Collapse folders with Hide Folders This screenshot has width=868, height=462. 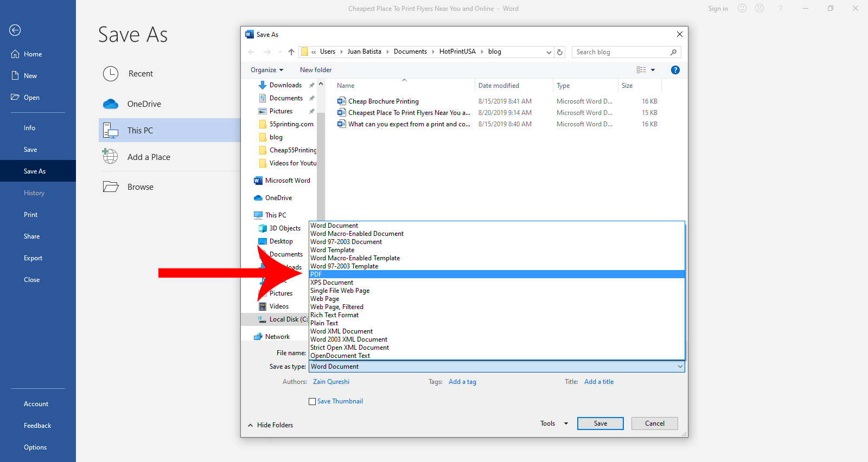click(270, 425)
